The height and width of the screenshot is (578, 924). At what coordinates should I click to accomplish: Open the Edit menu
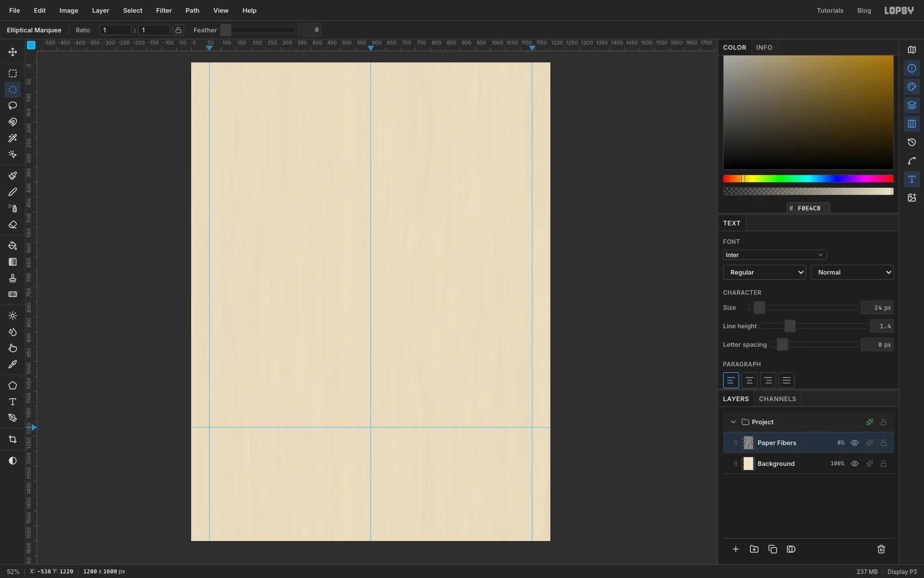click(x=40, y=10)
